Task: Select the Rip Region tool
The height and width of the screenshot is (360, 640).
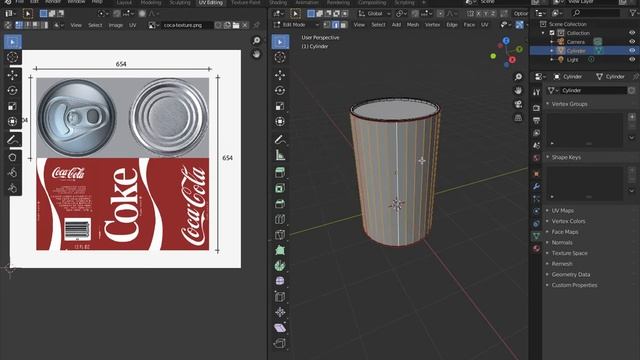Action: pos(280,343)
